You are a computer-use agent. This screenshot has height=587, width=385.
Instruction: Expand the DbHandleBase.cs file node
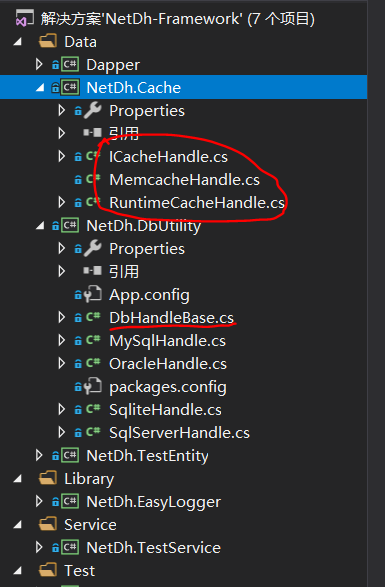pos(62,317)
